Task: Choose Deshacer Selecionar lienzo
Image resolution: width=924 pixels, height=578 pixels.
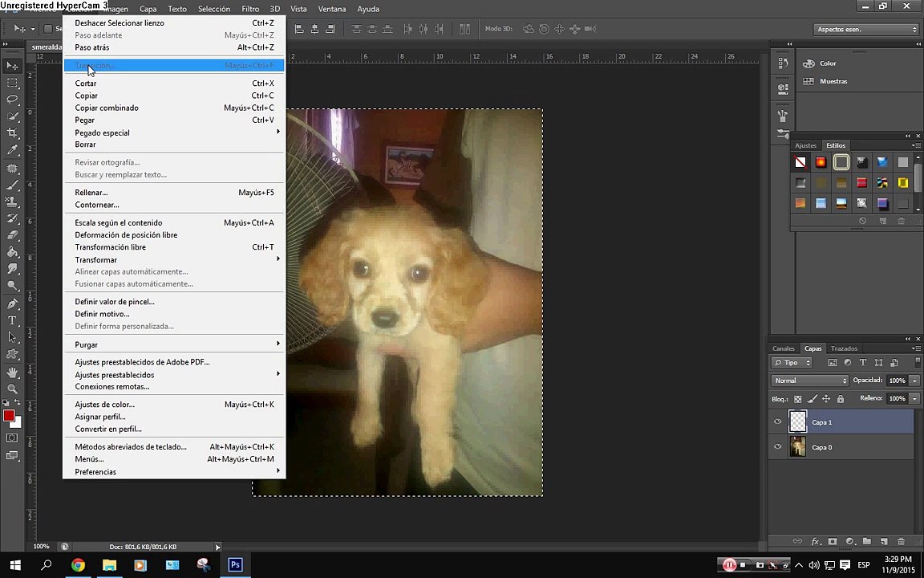Action: 174,23
